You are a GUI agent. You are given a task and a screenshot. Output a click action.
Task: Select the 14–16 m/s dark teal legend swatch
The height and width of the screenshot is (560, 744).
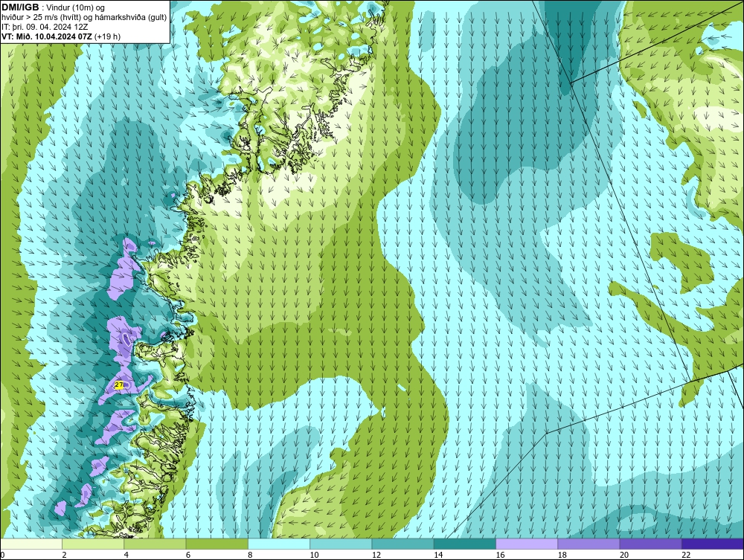point(464,544)
